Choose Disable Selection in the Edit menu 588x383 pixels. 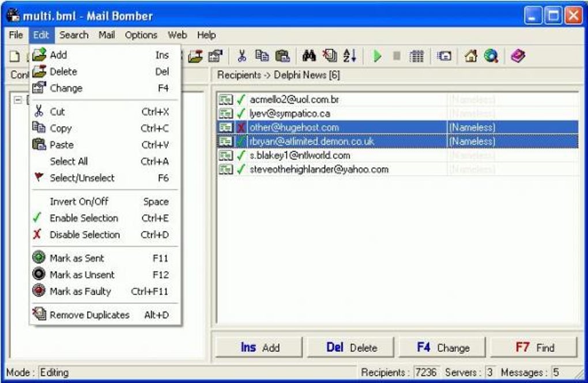pyautogui.click(x=105, y=234)
